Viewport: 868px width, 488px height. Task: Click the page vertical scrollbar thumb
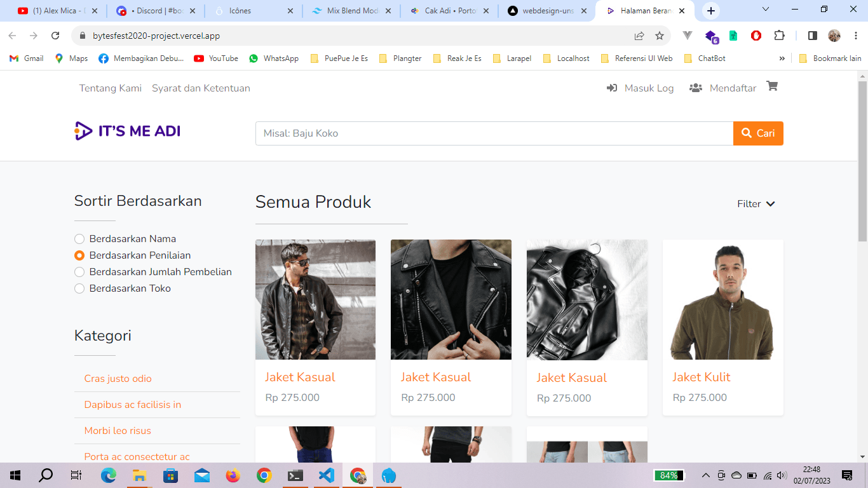pos(862,161)
